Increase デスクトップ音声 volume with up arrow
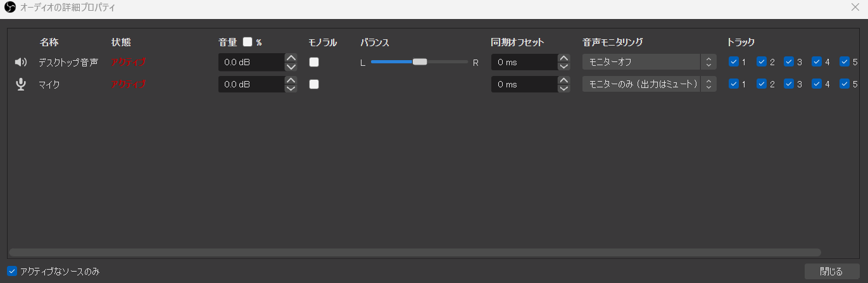The image size is (868, 283). pos(291,58)
